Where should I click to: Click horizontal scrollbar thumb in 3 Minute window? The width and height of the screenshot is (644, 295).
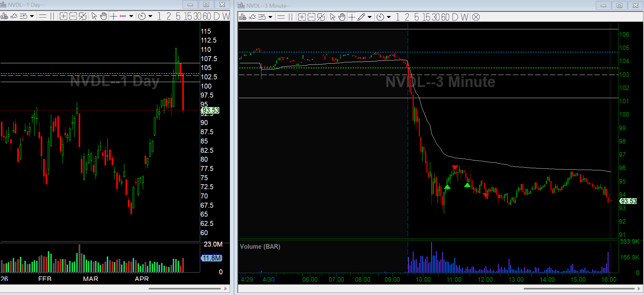579,289
